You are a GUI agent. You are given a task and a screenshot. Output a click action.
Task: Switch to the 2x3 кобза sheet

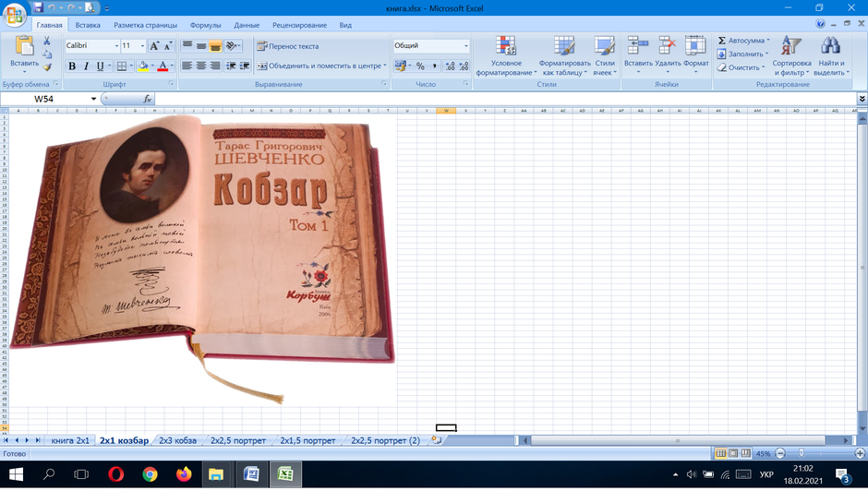click(x=177, y=440)
